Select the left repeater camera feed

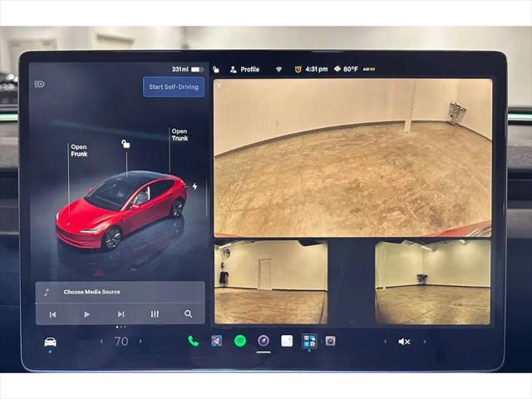pyautogui.click(x=271, y=282)
